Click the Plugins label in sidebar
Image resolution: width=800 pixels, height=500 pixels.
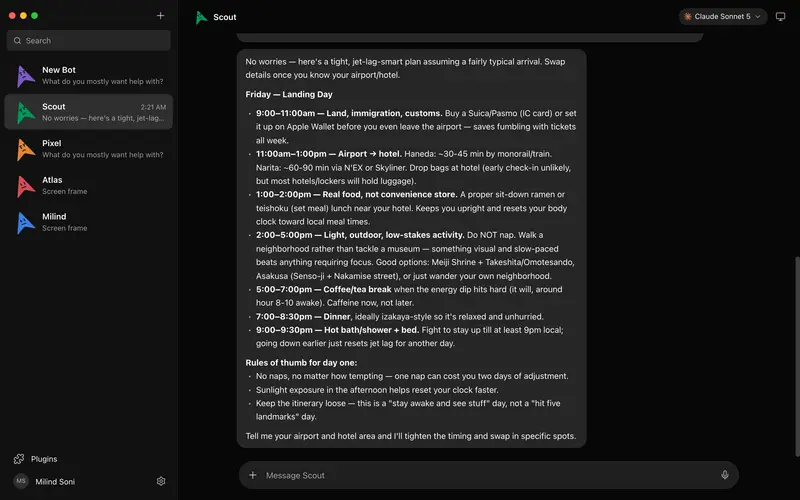[x=44, y=459]
